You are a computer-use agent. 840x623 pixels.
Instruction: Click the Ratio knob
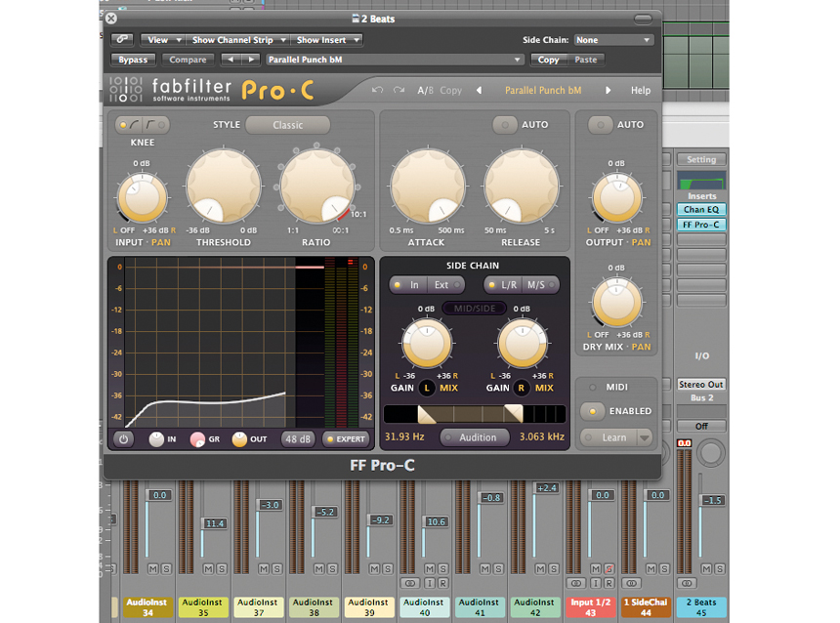(x=317, y=186)
